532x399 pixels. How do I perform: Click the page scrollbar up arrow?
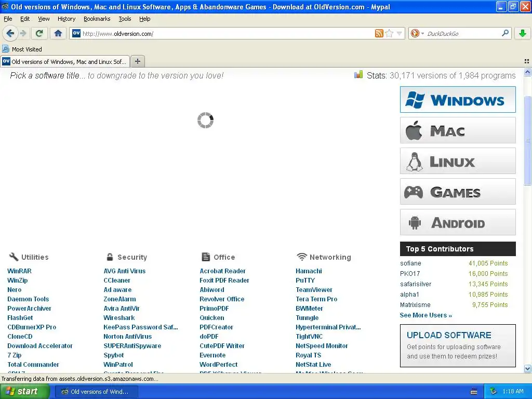pyautogui.click(x=528, y=72)
